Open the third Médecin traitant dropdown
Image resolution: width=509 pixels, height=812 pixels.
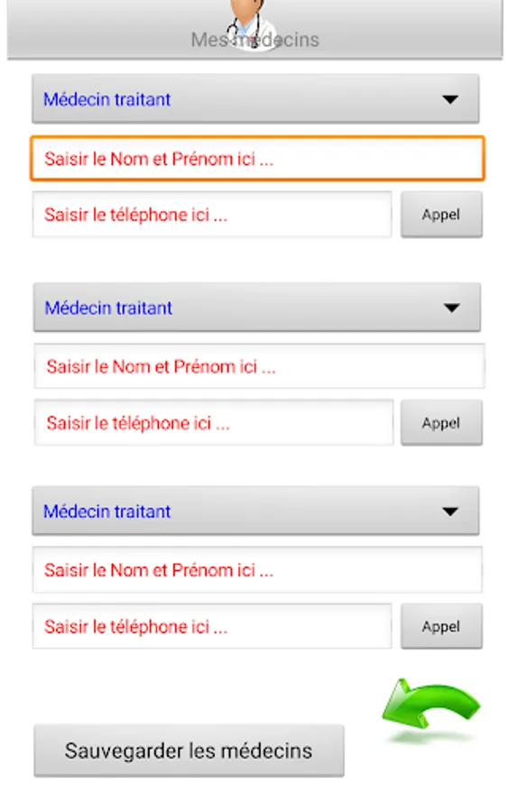[255, 512]
